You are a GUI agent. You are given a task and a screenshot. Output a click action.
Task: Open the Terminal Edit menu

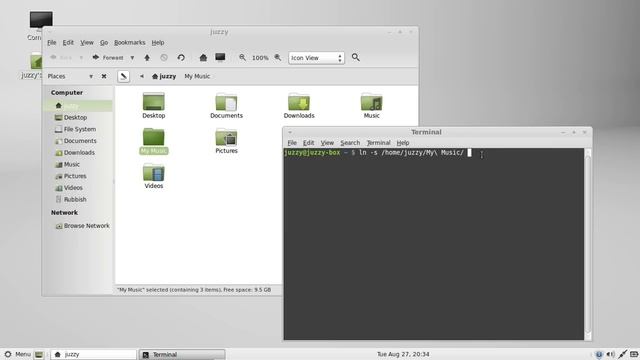pyautogui.click(x=309, y=143)
